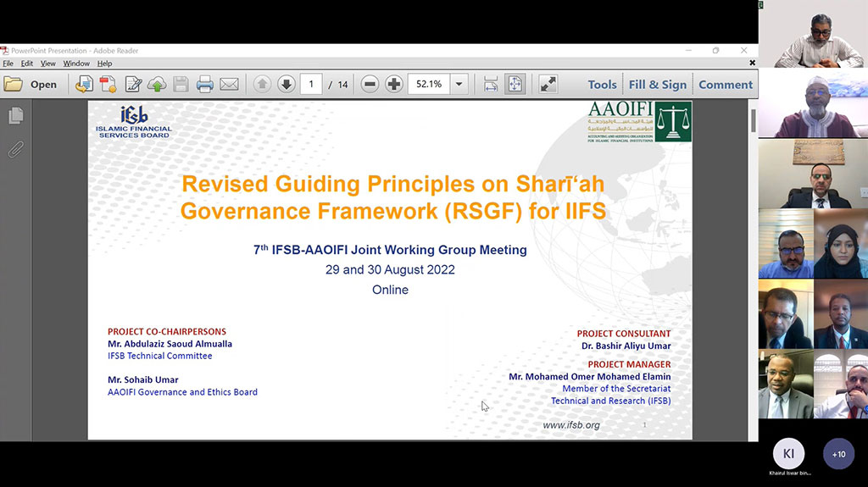Toggle the fit one full page view
This screenshot has width=868, height=487.
coord(515,84)
